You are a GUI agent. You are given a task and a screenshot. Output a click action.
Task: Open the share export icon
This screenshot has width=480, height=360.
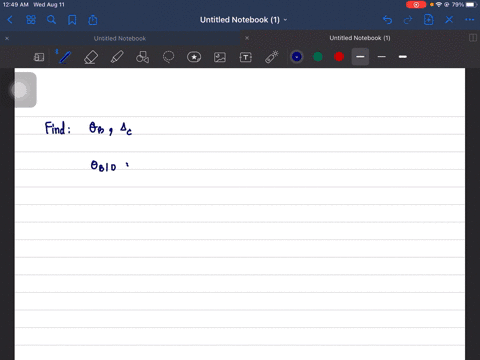coord(93,20)
